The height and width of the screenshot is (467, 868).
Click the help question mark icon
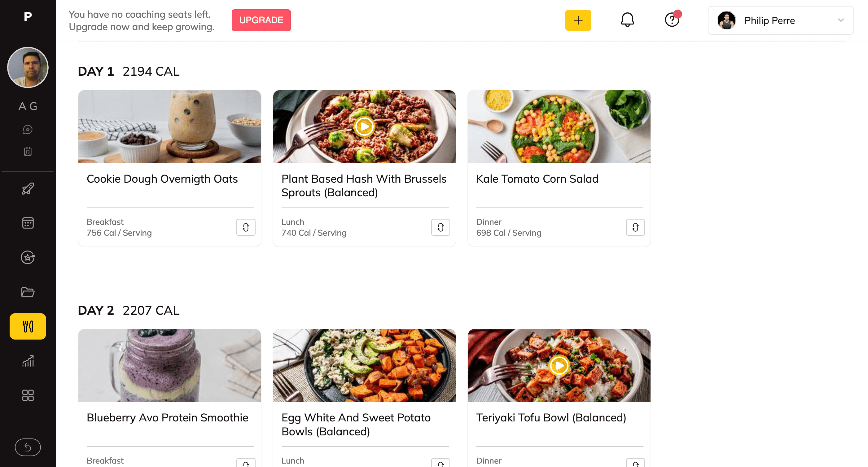tap(672, 20)
